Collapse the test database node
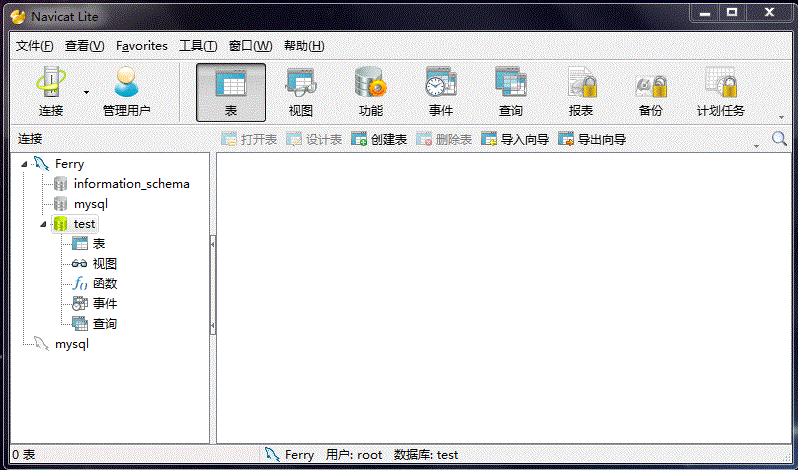 pyautogui.click(x=43, y=224)
